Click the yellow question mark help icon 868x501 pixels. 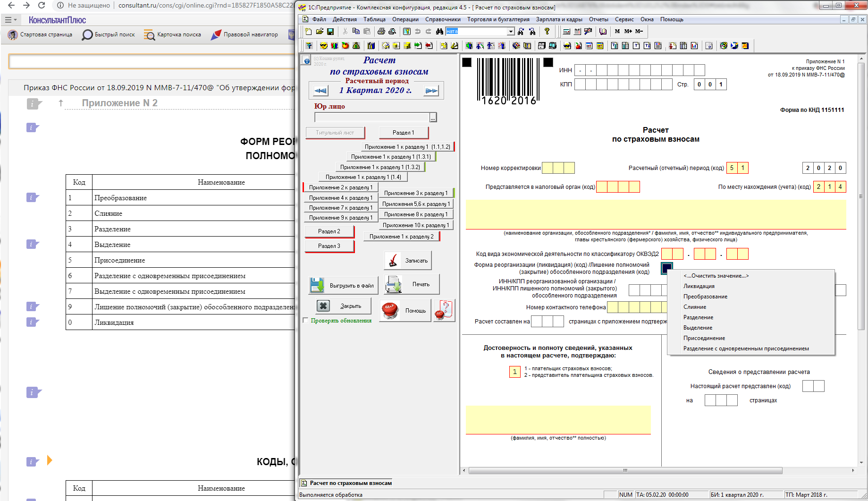point(547,31)
